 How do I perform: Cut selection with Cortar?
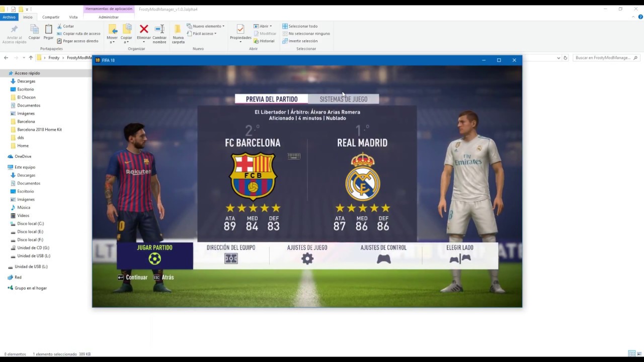pos(65,26)
